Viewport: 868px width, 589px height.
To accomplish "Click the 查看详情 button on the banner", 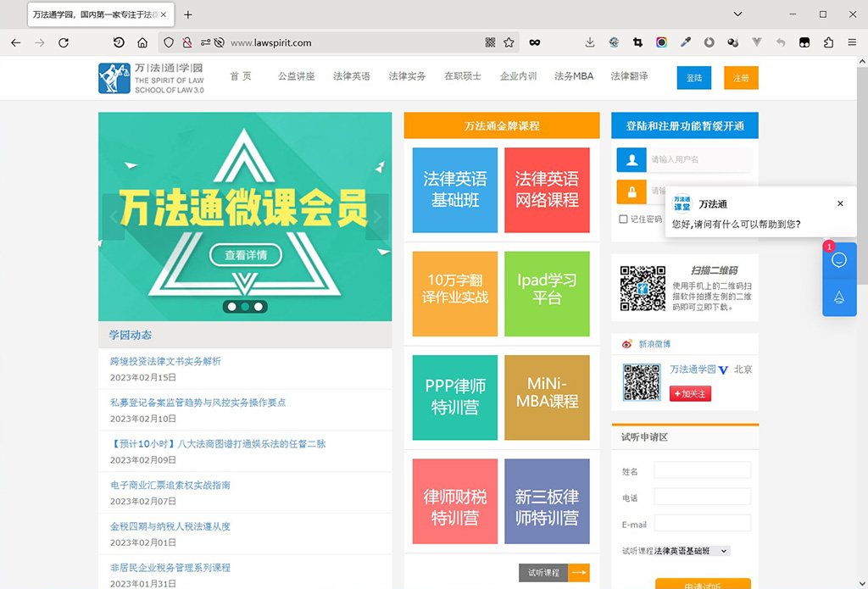I will (x=245, y=253).
